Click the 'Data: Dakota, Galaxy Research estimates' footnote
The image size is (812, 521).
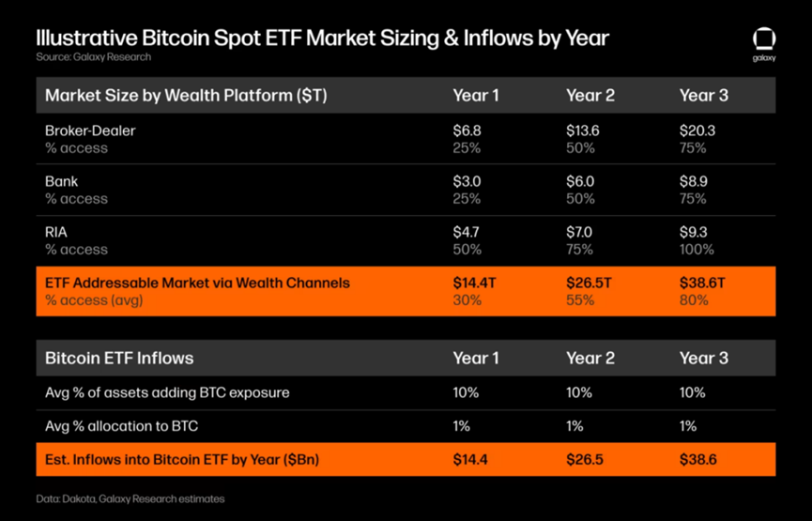pos(130,498)
